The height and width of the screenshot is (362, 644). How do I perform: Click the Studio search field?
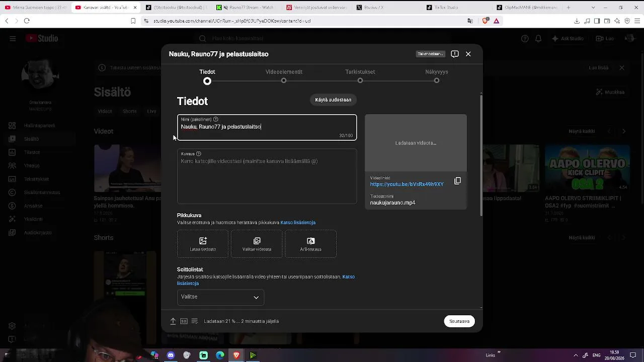tap(322, 39)
